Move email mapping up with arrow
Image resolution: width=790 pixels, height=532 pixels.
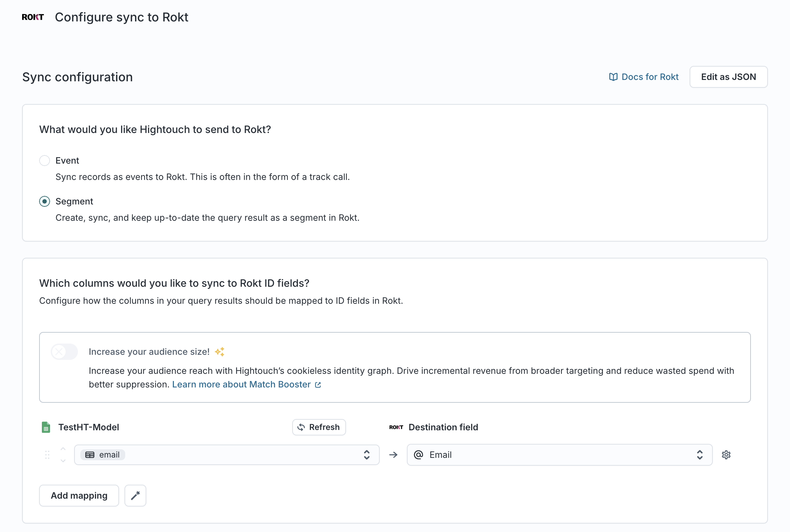pyautogui.click(x=63, y=449)
